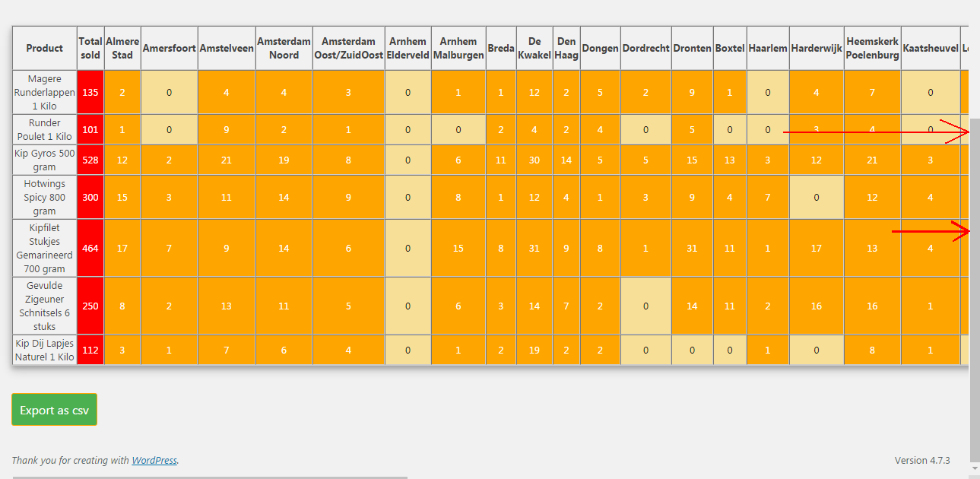Viewport: 980px width, 479px height.
Task: Select the Kip Dij Lapjes Naturel row label
Action: 45,350
